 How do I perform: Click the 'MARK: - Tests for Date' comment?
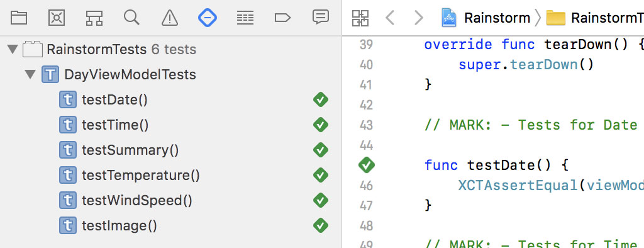tap(531, 125)
